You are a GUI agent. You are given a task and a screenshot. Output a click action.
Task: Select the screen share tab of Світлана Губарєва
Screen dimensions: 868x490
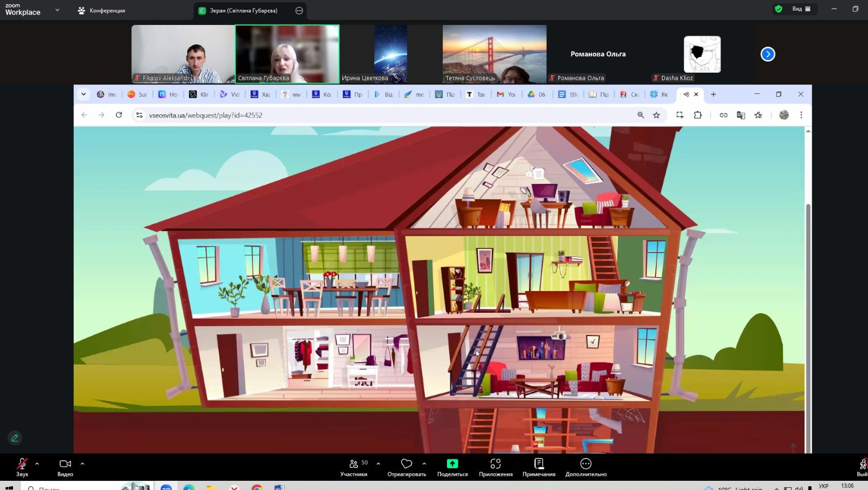[x=243, y=10]
